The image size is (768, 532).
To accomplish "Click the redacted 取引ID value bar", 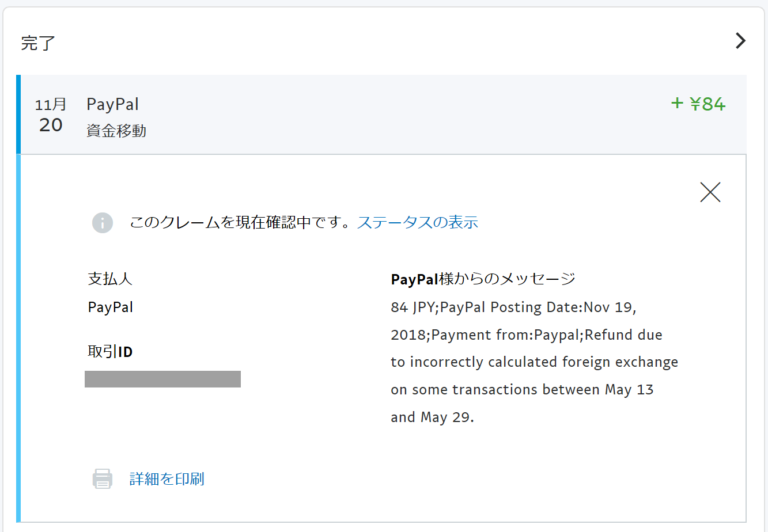I will pos(162,379).
